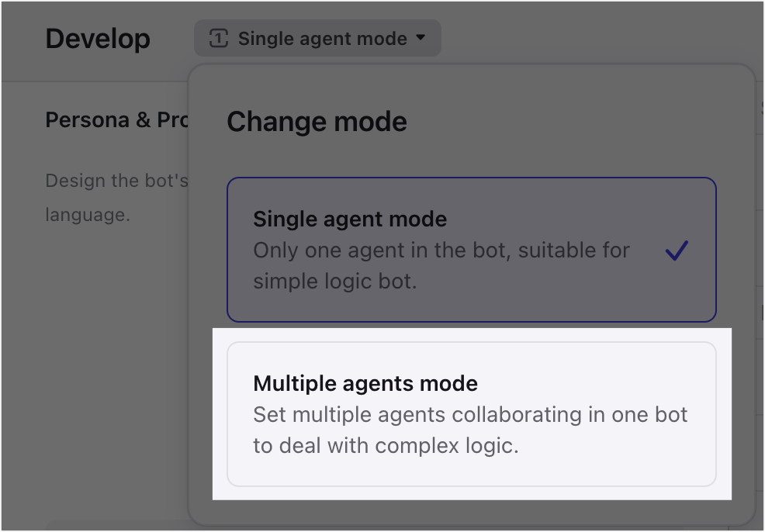Click the dimmed area below the Persona description
Image resolution: width=765 pixels, height=532 pixels.
point(109,349)
